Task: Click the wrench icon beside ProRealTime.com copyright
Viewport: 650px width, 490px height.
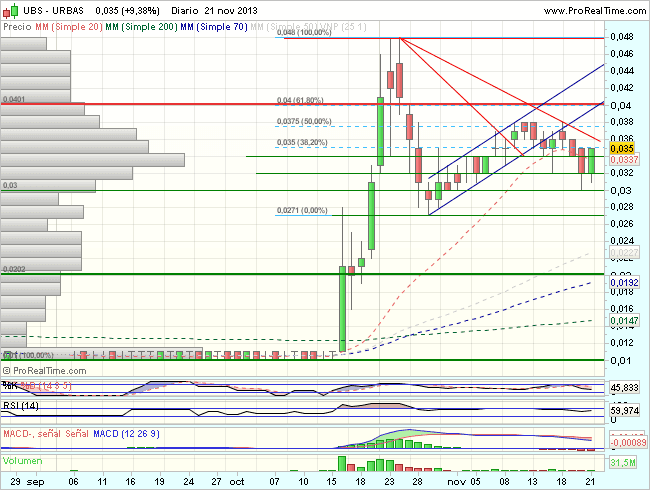Action: (x=6, y=371)
